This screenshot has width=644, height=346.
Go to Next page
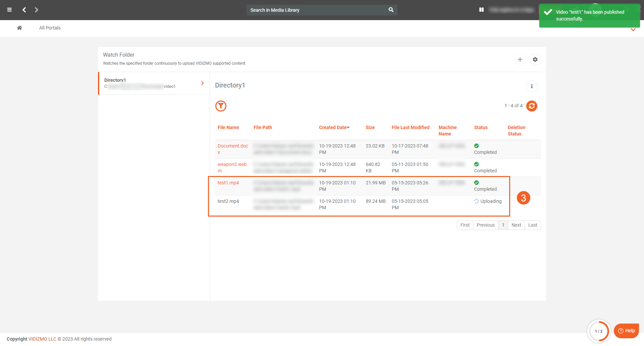pos(516,225)
